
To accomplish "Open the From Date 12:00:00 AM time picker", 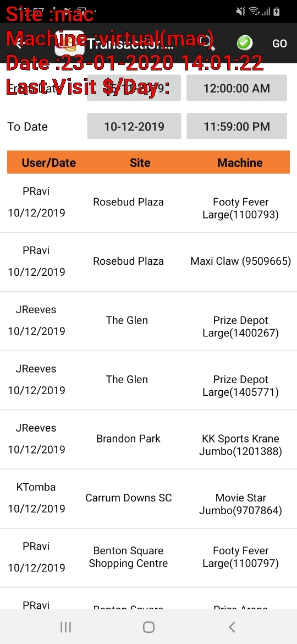I will [x=237, y=88].
